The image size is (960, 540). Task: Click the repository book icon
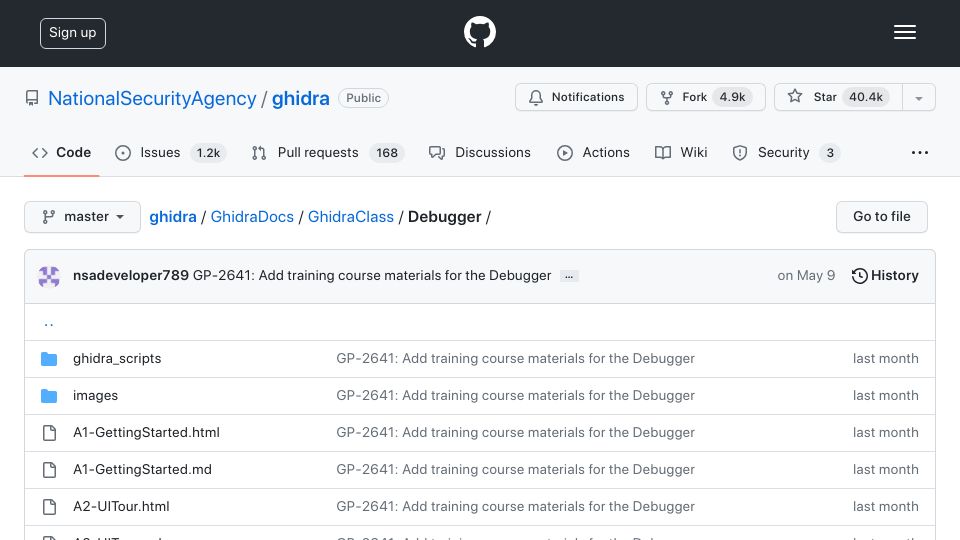point(32,98)
